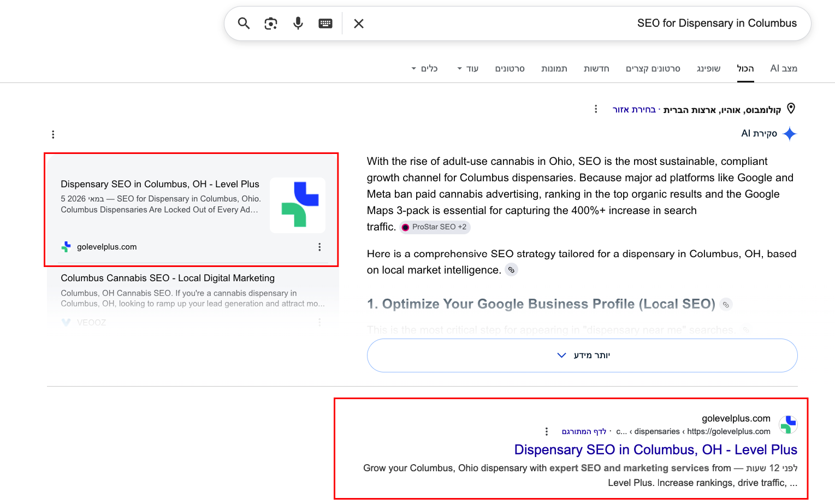Clear the search query with the X

[359, 23]
